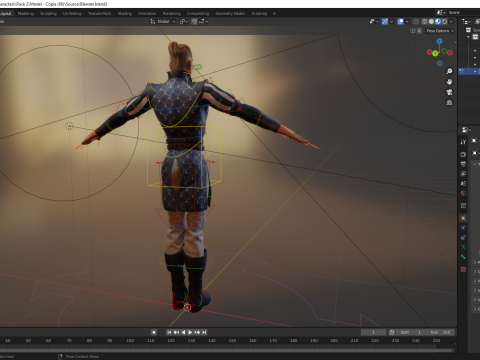Select material preview viewport shading
Screen dimensions: 480x360
(438, 22)
